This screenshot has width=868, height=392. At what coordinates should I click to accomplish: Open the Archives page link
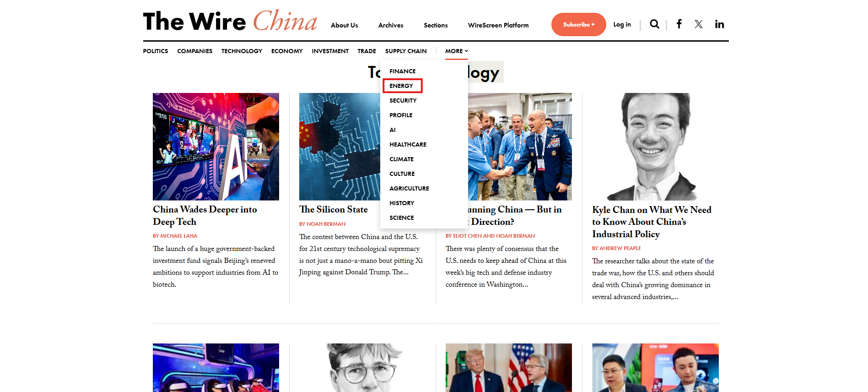point(391,25)
